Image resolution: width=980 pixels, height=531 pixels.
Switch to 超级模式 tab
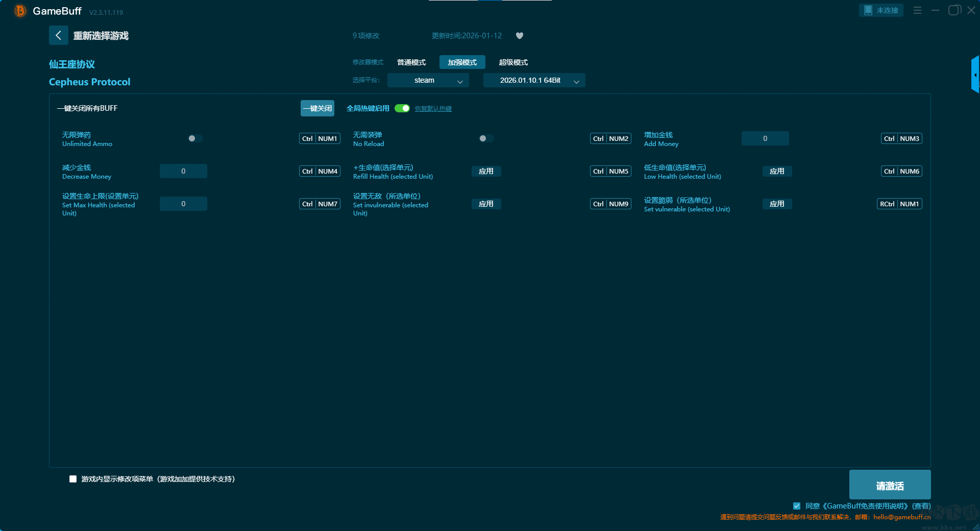513,62
